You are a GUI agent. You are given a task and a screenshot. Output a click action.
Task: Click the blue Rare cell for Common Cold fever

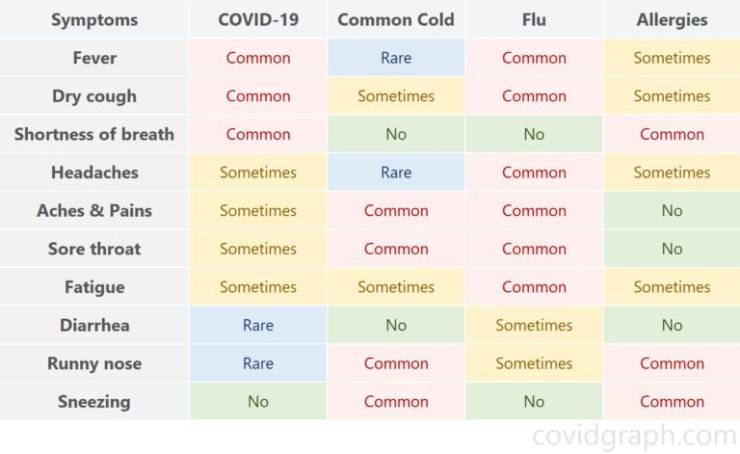tap(396, 58)
